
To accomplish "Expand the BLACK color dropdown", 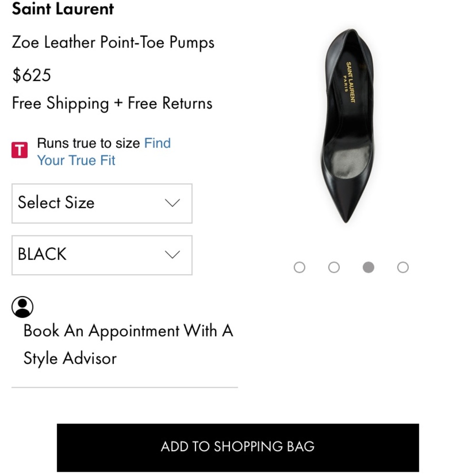I will 102,255.
